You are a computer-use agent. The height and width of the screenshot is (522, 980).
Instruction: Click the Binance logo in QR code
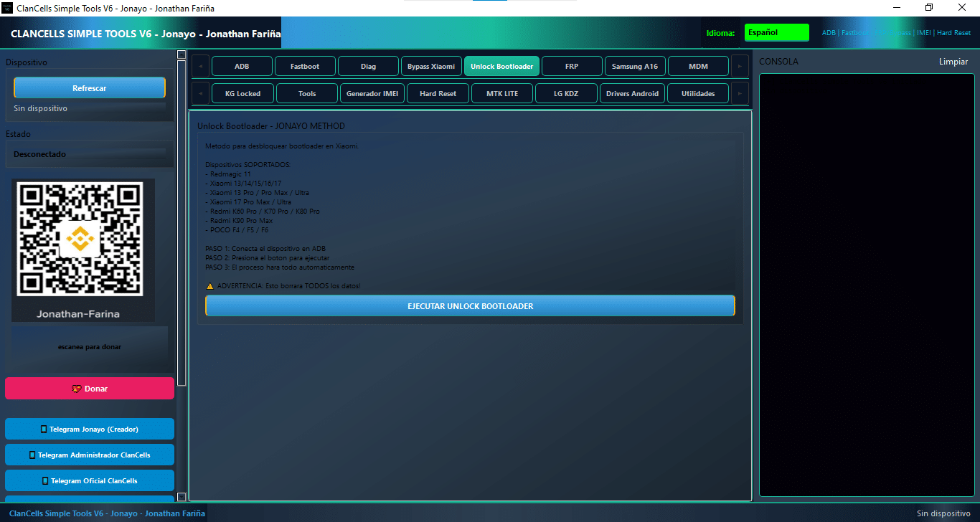[x=79, y=239]
